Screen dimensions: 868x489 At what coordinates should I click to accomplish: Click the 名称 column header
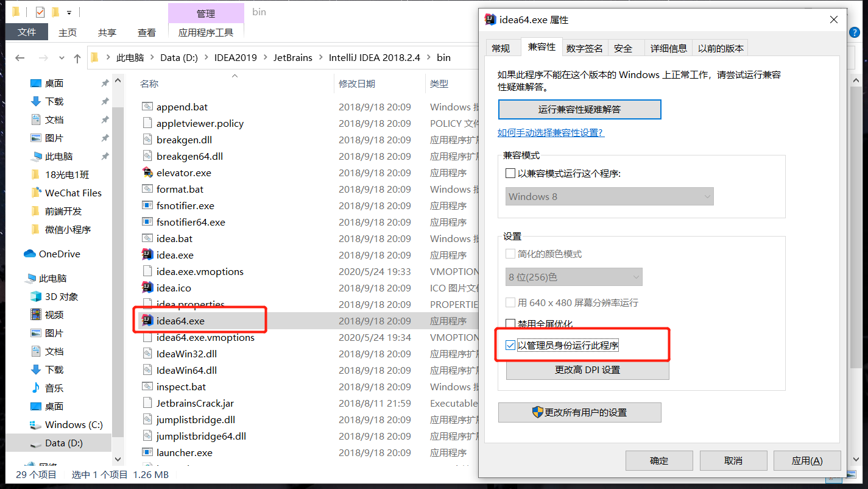(x=149, y=84)
